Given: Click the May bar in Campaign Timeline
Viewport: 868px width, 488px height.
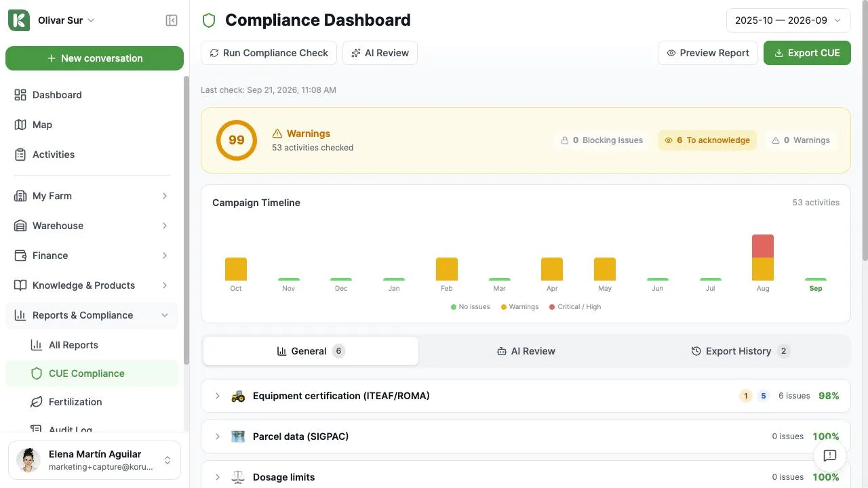Looking at the screenshot, I should 605,269.
